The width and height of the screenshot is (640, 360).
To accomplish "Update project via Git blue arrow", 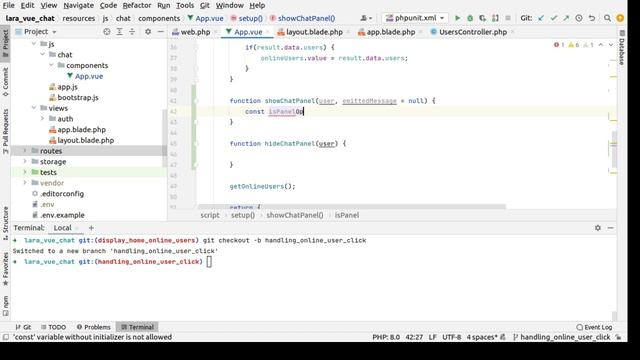I will click(x=541, y=18).
